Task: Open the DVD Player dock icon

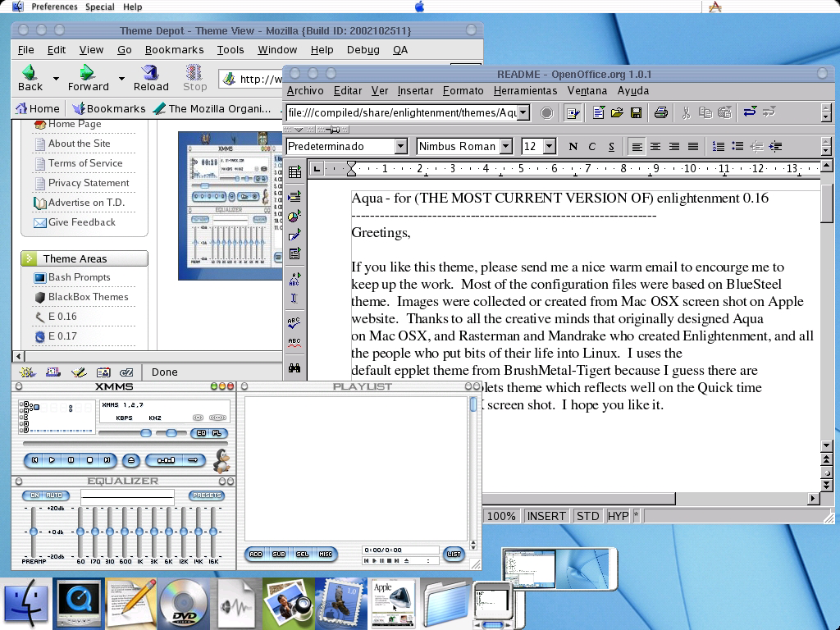Action: point(185,603)
